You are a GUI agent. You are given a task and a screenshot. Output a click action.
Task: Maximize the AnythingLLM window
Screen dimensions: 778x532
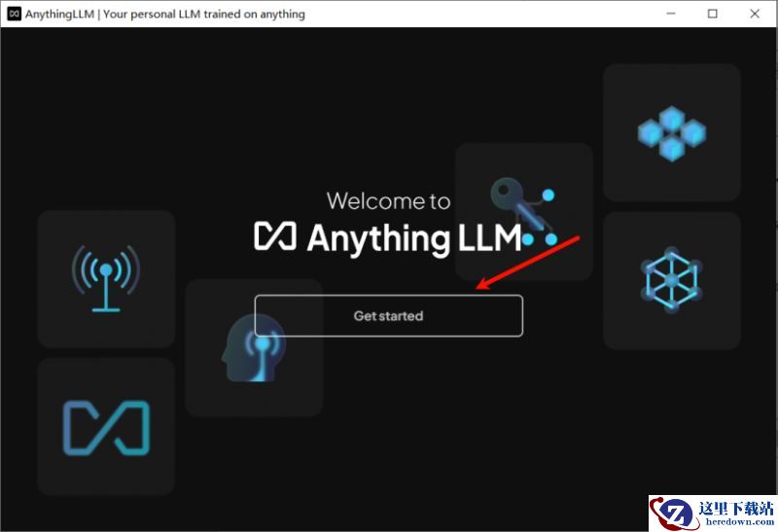(713, 14)
